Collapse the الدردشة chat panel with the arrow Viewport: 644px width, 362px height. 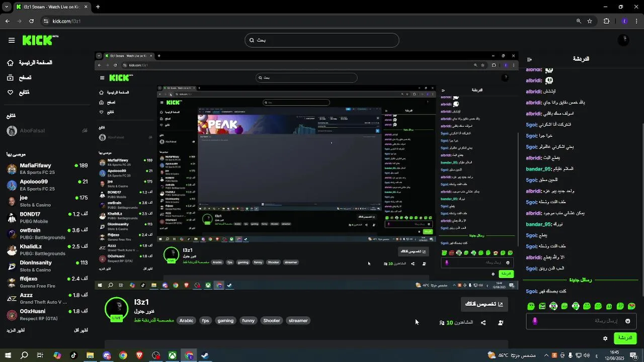[529, 59]
